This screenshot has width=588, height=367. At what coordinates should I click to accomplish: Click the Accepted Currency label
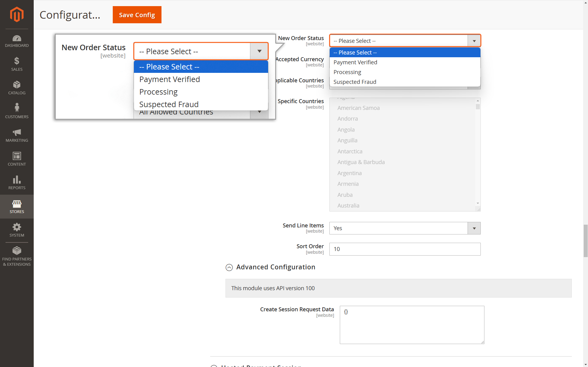click(300, 59)
